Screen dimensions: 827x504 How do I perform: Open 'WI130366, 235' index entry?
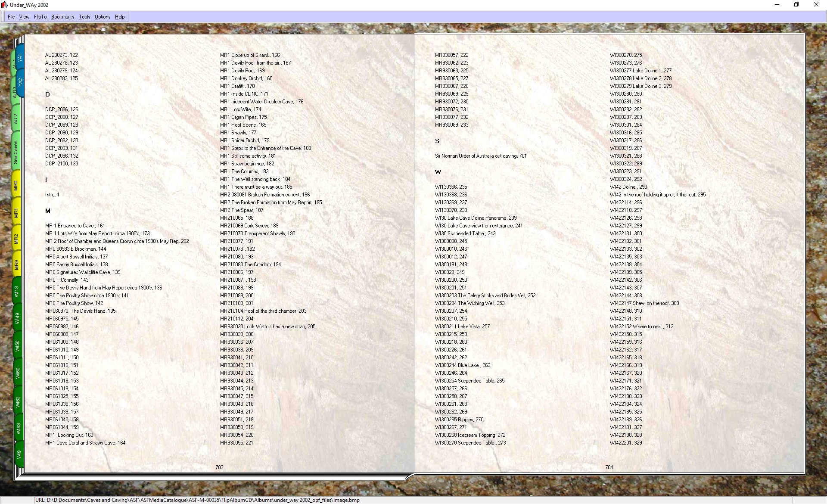[x=451, y=187]
